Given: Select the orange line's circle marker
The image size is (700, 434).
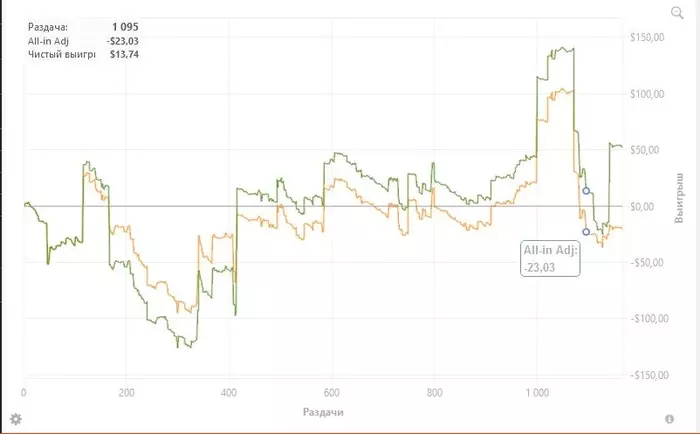Looking at the screenshot, I should pos(586,232).
